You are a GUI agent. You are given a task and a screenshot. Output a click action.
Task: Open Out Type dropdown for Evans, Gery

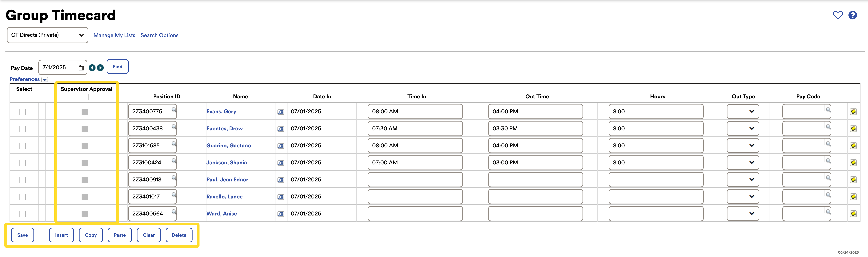pyautogui.click(x=743, y=111)
